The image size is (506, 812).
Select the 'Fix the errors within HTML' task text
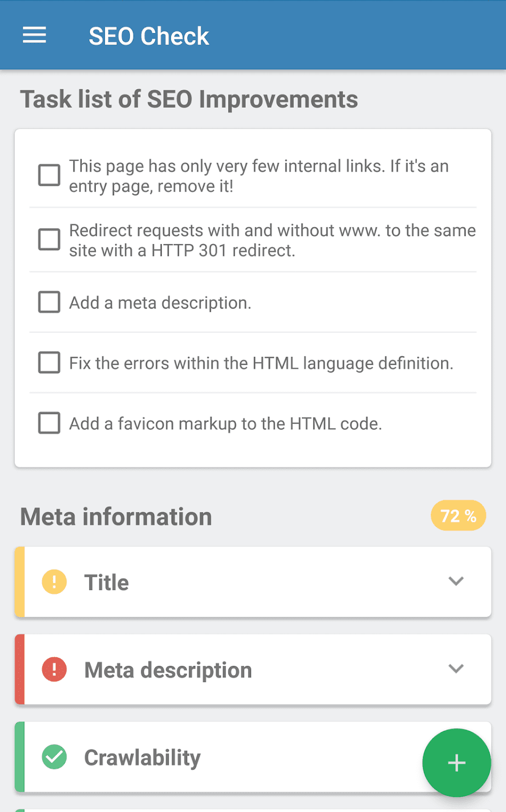261,363
